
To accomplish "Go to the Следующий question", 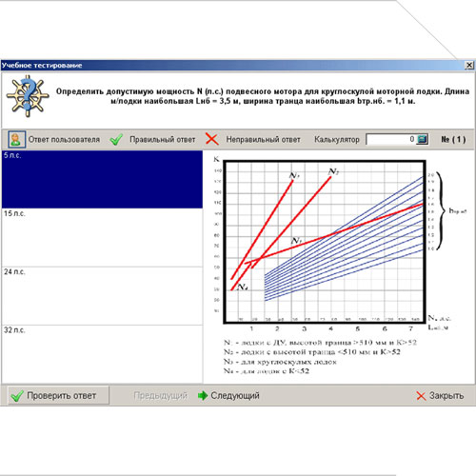I will tap(228, 395).
